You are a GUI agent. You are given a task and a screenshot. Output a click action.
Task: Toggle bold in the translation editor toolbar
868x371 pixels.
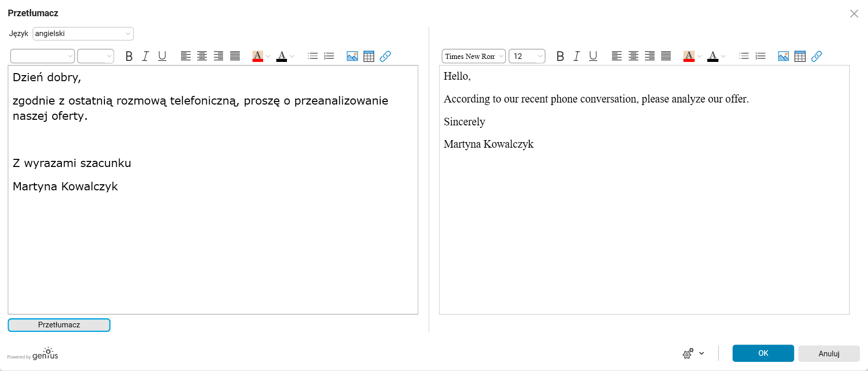click(x=560, y=56)
